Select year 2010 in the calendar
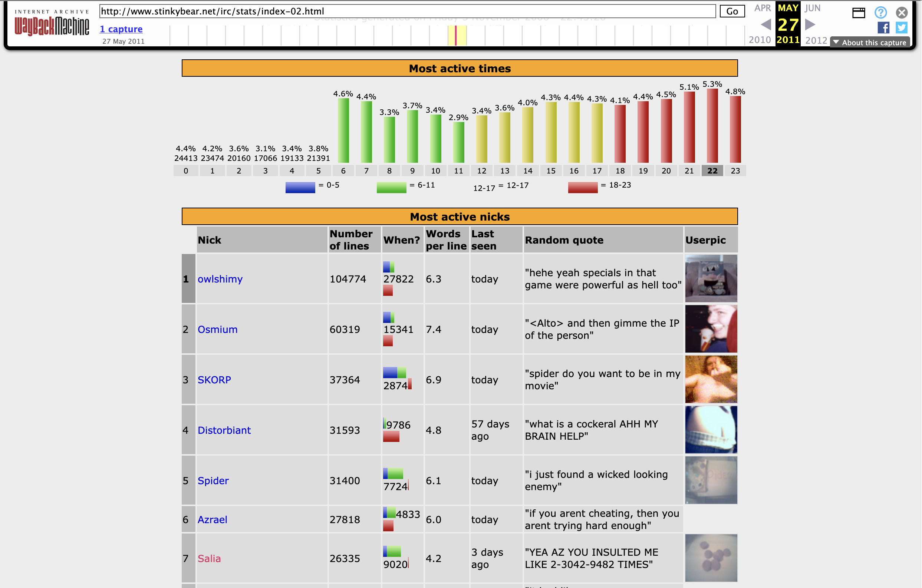The image size is (922, 588). (760, 40)
